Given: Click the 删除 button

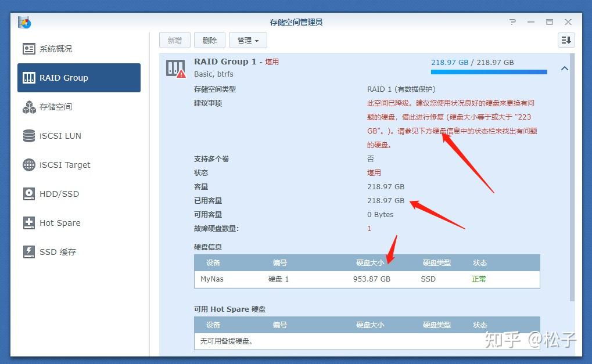Looking at the screenshot, I should point(209,40).
